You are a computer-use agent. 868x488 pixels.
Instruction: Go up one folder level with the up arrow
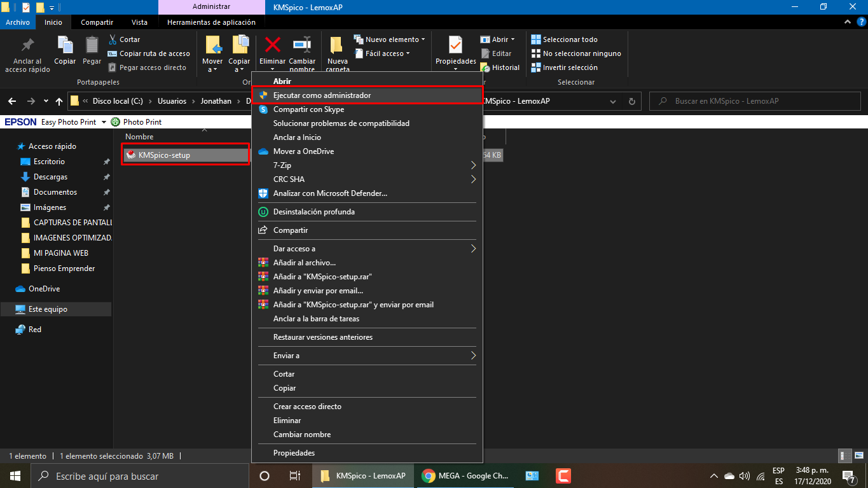pyautogui.click(x=59, y=101)
